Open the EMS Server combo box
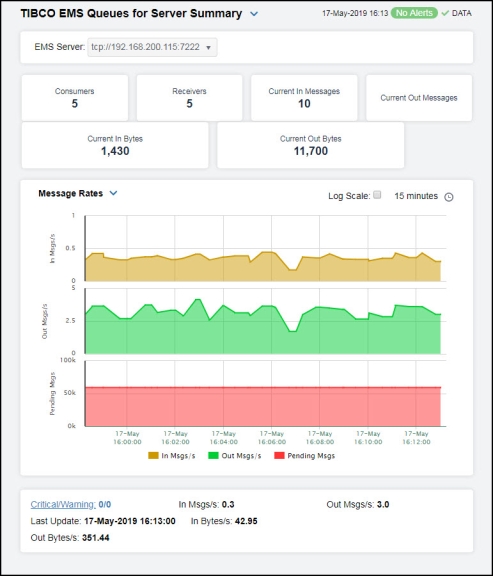493x576 pixels. pyautogui.click(x=152, y=47)
